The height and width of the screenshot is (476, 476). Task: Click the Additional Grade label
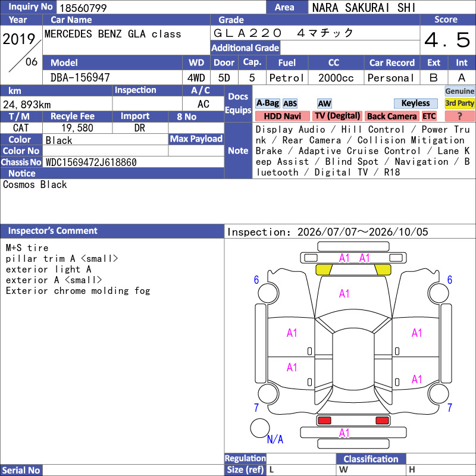245,48
